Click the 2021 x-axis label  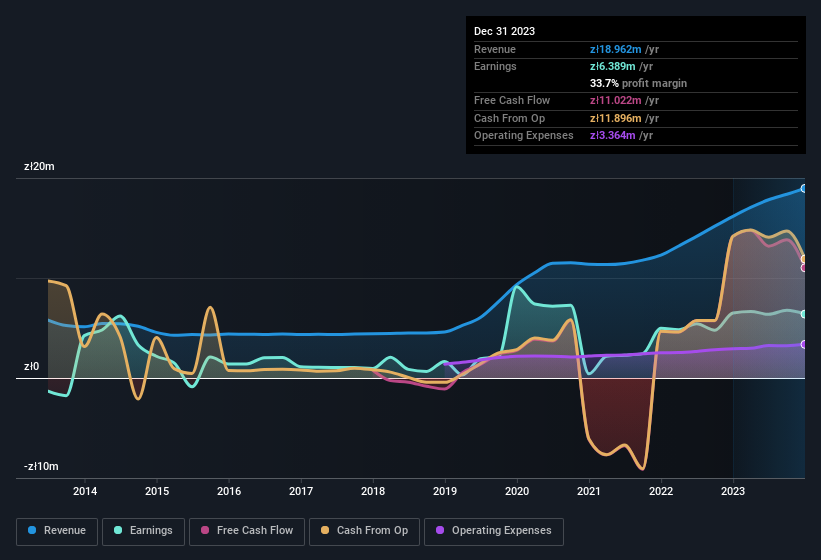point(589,491)
